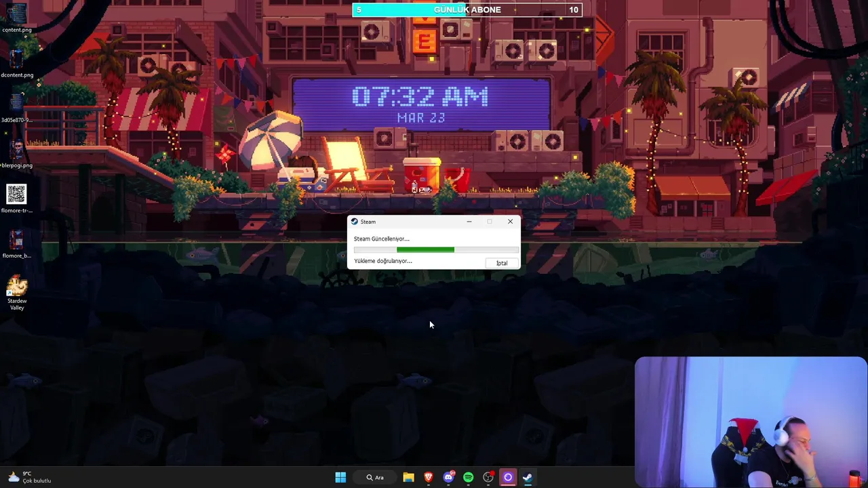Click the İptal button in Steam updater
868x488 pixels.
click(502, 263)
